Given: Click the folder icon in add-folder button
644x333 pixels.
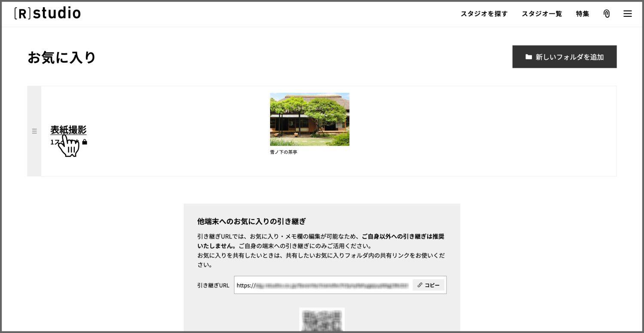Looking at the screenshot, I should point(529,57).
